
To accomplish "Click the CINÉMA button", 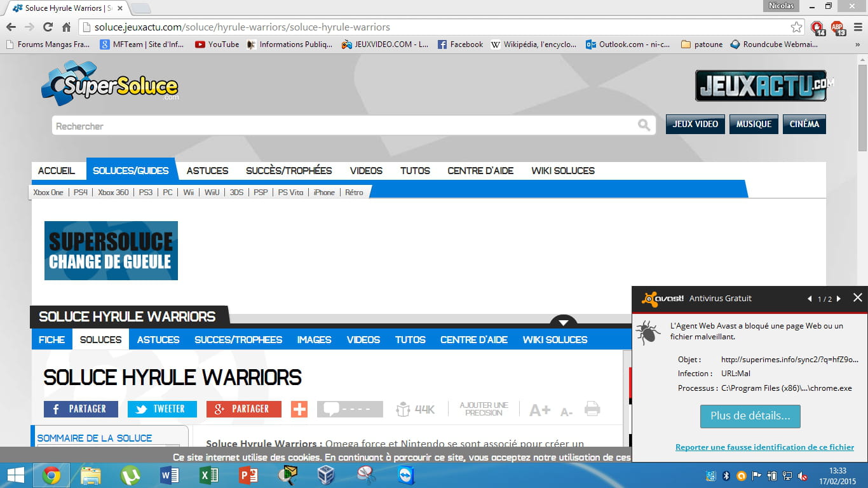I will pyautogui.click(x=804, y=124).
